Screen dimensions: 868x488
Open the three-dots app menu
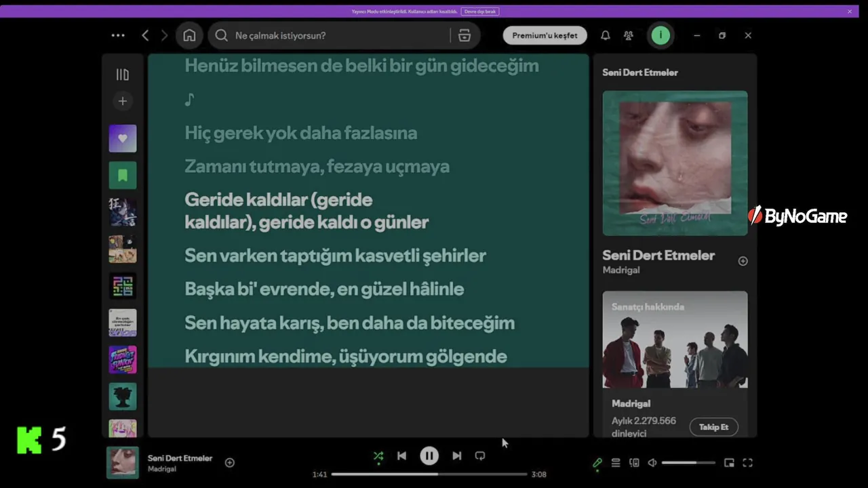click(118, 35)
